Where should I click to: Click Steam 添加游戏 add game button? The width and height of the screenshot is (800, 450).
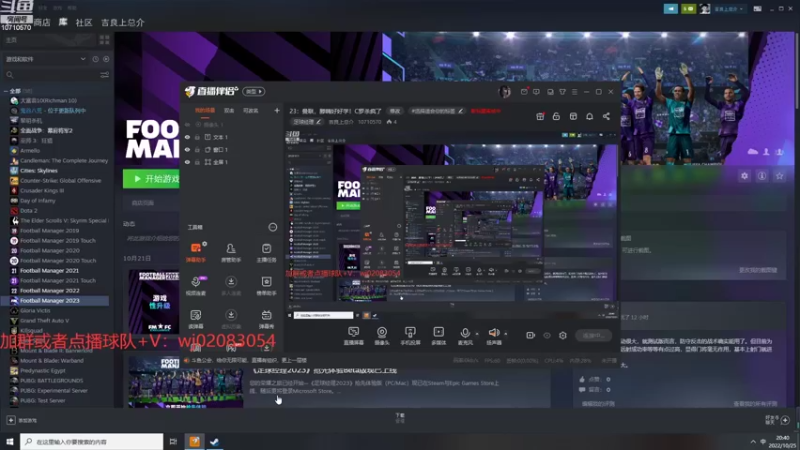tap(22, 420)
